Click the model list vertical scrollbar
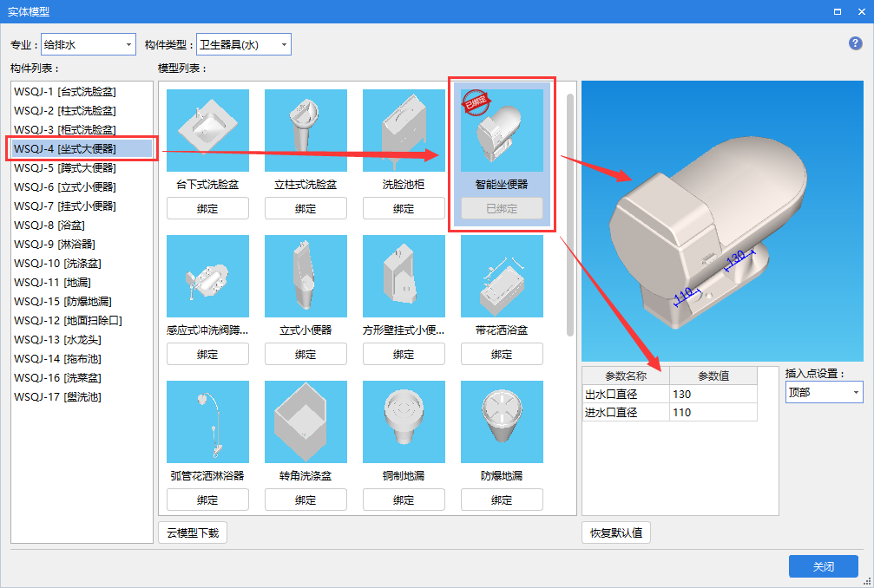The image size is (874, 588). 569,217
